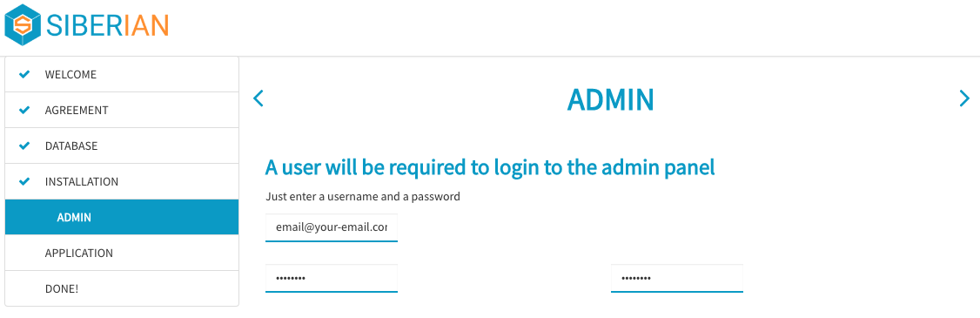This screenshot has width=980, height=318.
Task: Click the Siberian hexagon logo icon
Action: tap(23, 24)
